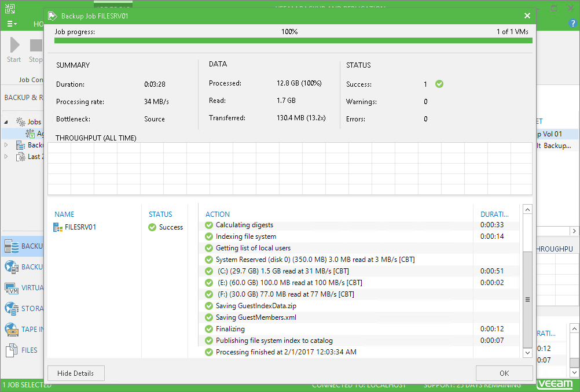Click the NAME column header

64,215
